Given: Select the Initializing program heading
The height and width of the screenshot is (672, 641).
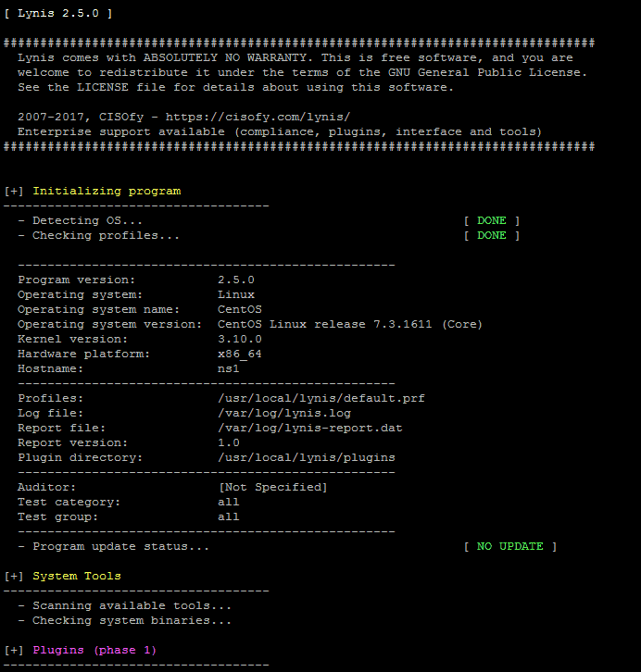Looking at the screenshot, I should tap(107, 192).
